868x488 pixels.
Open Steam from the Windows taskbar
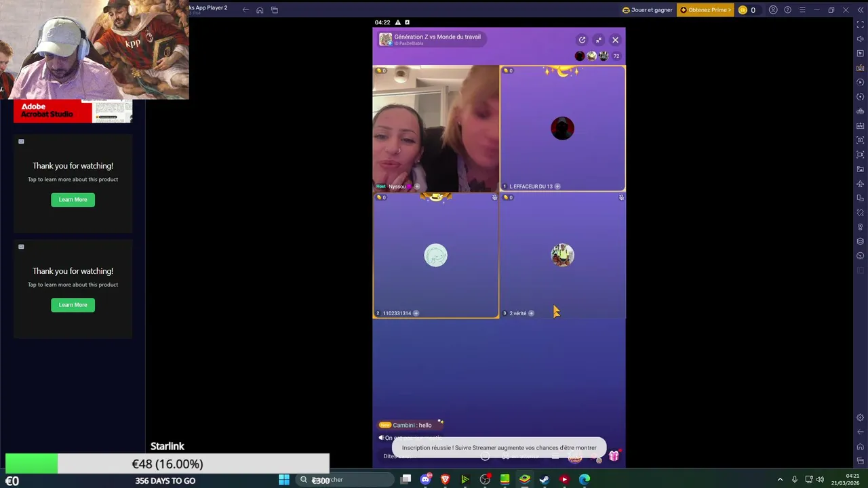(x=545, y=480)
